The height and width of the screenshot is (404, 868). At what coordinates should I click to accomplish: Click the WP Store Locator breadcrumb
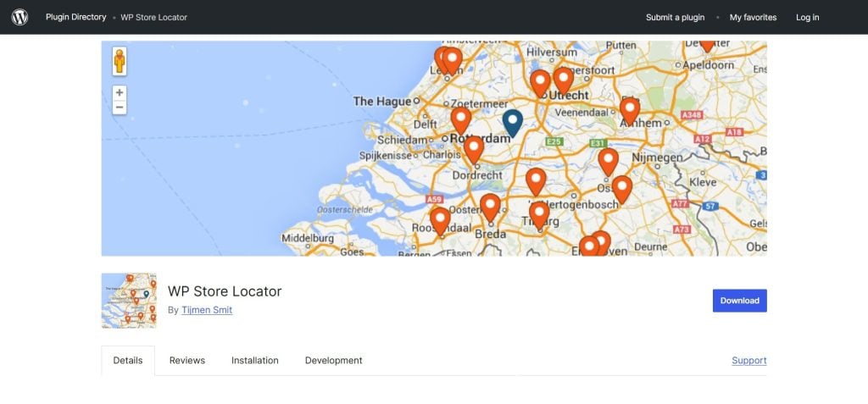click(154, 17)
